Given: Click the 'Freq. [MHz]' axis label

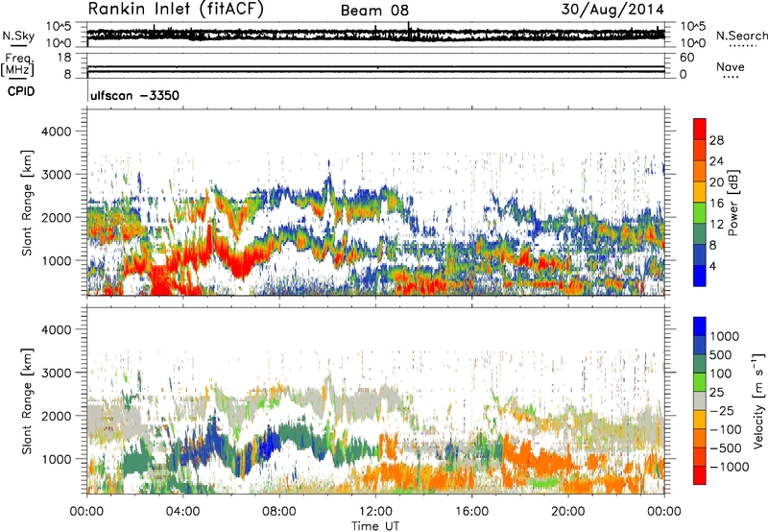Looking at the screenshot, I should coord(17,64).
